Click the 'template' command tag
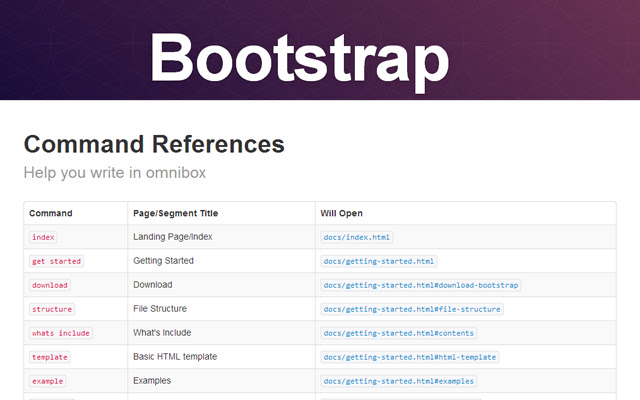The image size is (640, 400). [x=49, y=357]
